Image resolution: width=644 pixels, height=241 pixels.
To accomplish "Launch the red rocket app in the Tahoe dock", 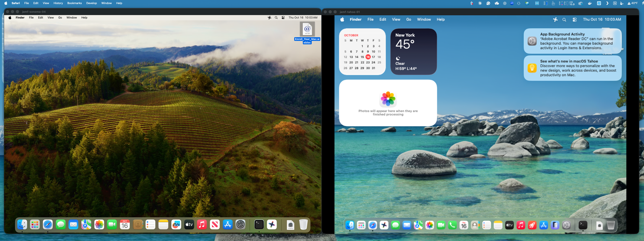I will 532,225.
